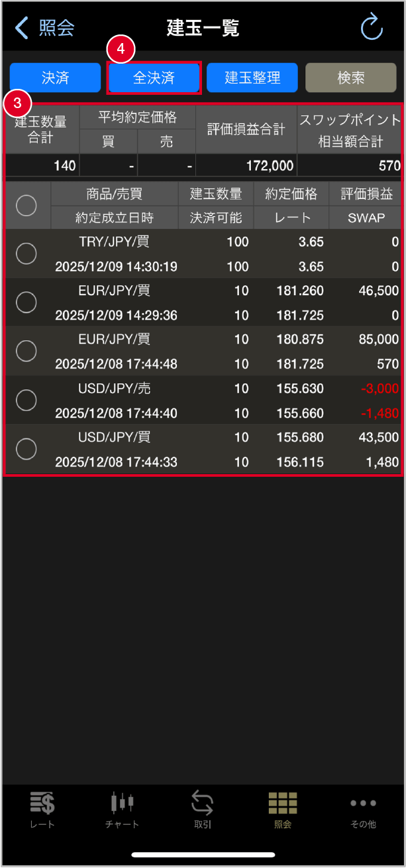406x868 pixels.
Task: Select the EUR/JPY 180.875 position radio
Action: click(x=26, y=351)
